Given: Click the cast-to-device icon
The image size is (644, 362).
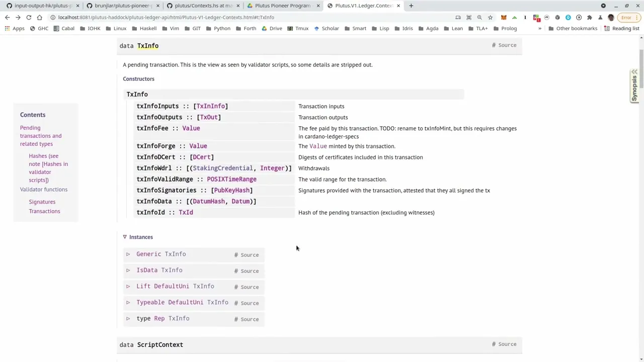Looking at the screenshot, I should [457, 17].
